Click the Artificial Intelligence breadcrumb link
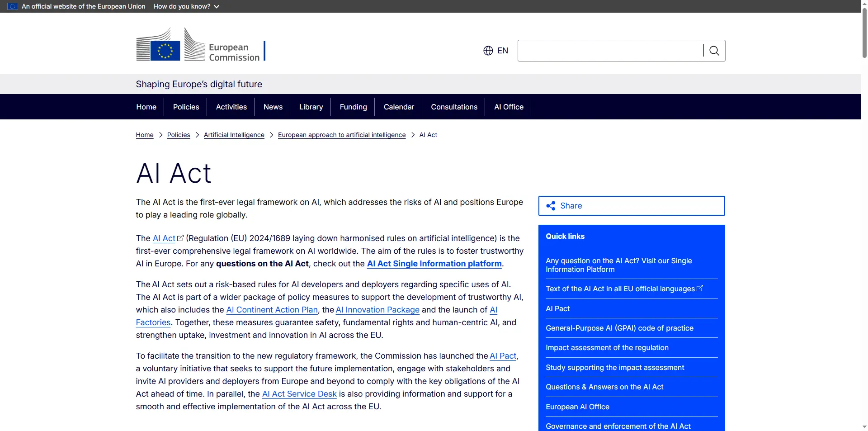The image size is (868, 431). pos(234,135)
